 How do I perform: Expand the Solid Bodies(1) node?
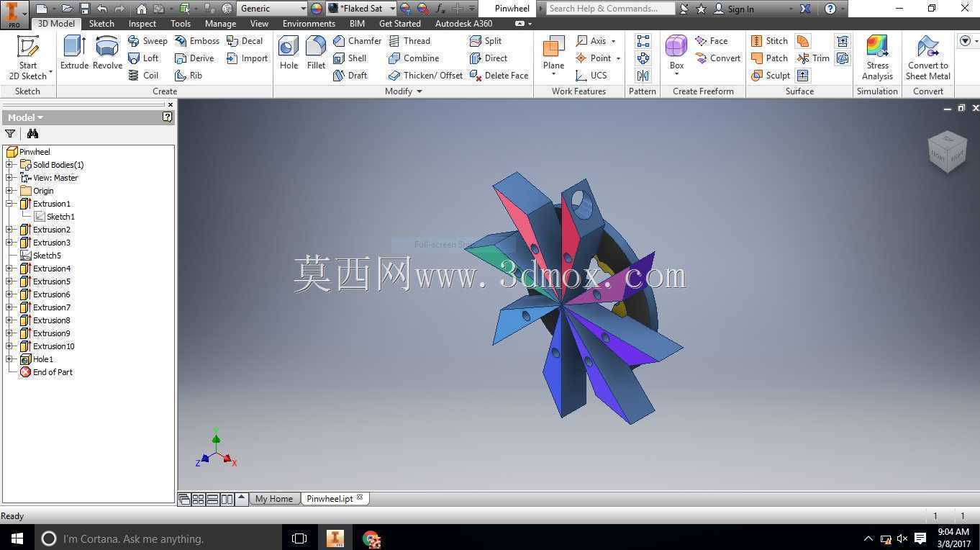point(10,165)
